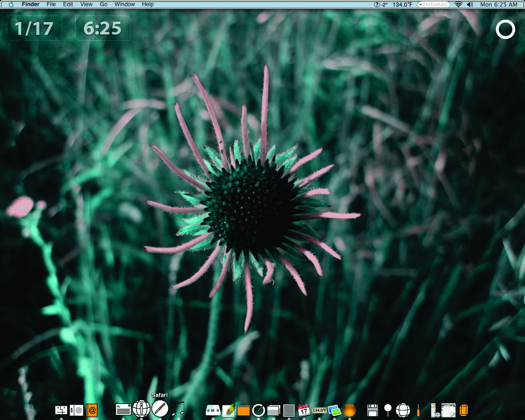Open the Apple menu
Screen dimensions: 525x420
point(11,5)
